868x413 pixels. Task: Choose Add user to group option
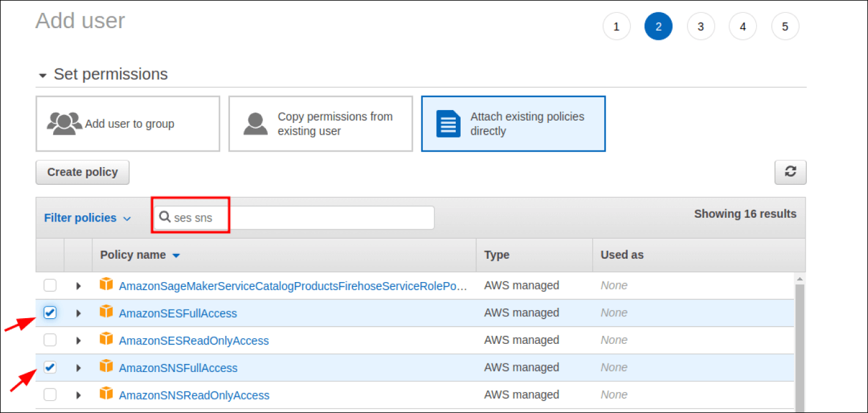(x=128, y=124)
